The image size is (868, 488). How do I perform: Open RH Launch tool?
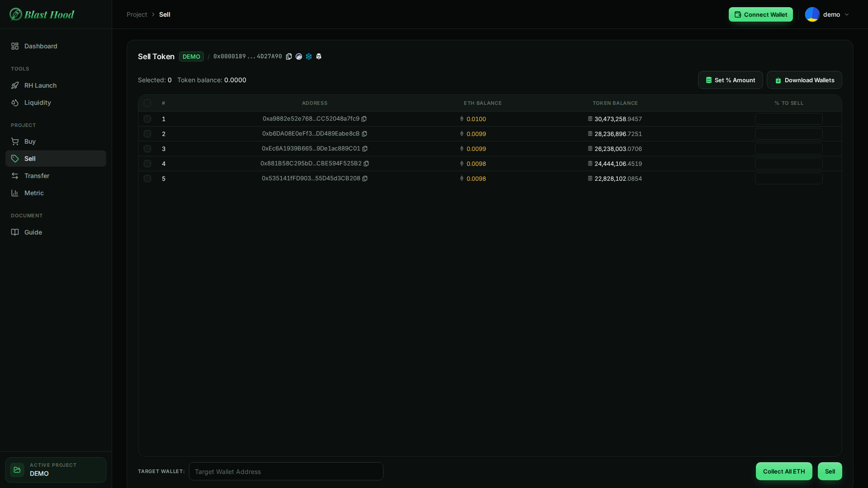coord(56,85)
